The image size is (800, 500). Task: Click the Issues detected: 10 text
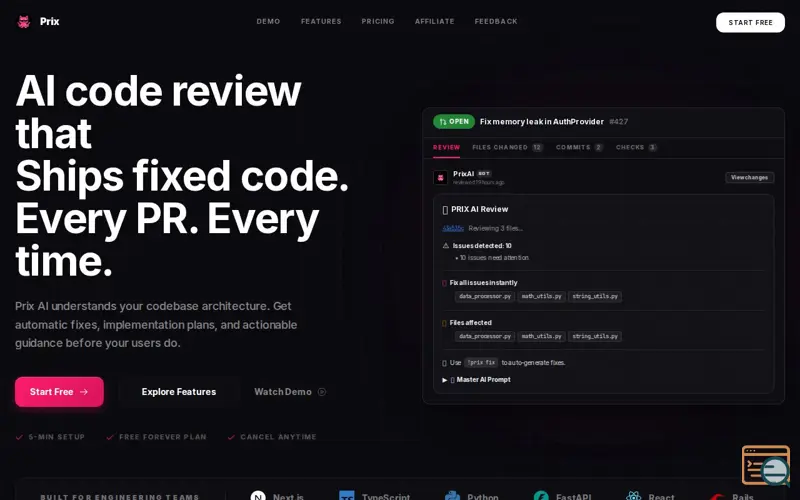click(482, 246)
